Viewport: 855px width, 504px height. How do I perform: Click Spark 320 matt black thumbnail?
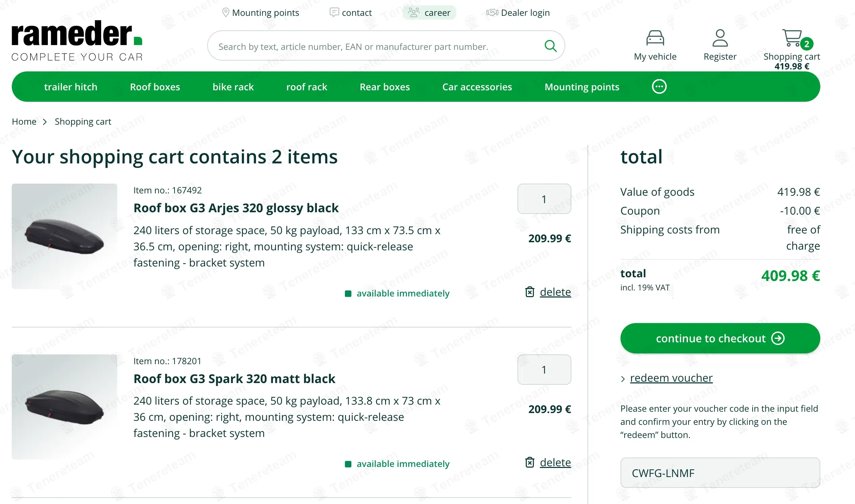coord(64,407)
